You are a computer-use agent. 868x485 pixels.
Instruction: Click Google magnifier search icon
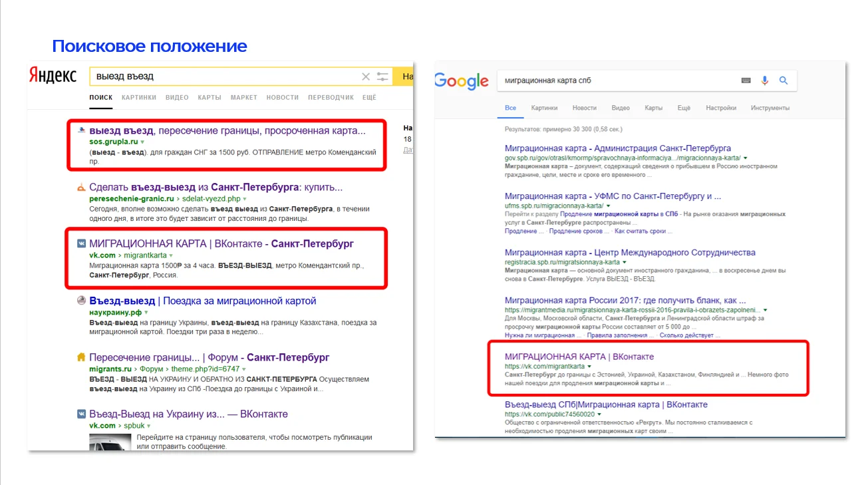click(x=784, y=81)
